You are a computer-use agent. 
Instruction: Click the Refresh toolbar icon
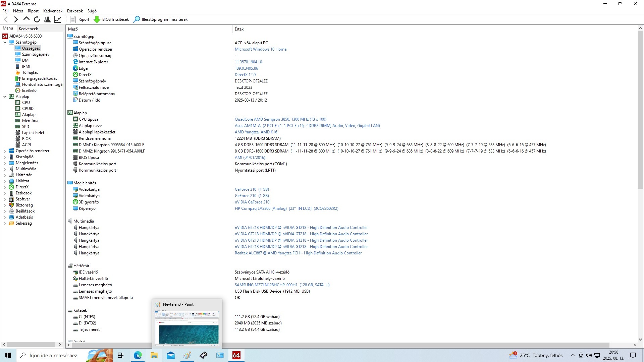[x=37, y=19]
